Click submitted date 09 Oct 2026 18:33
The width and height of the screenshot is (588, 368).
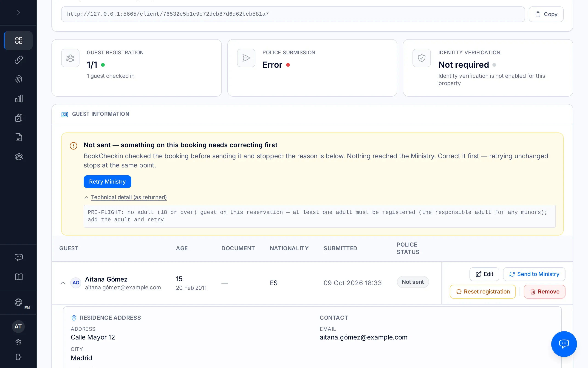pyautogui.click(x=353, y=283)
